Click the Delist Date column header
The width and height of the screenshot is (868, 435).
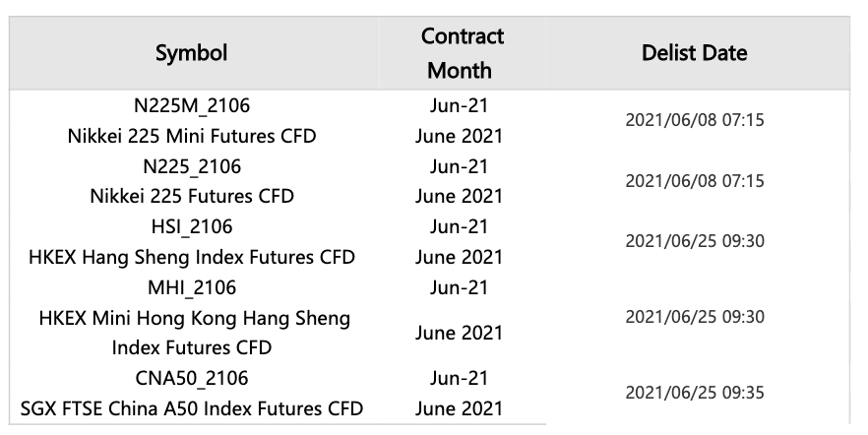click(x=694, y=53)
